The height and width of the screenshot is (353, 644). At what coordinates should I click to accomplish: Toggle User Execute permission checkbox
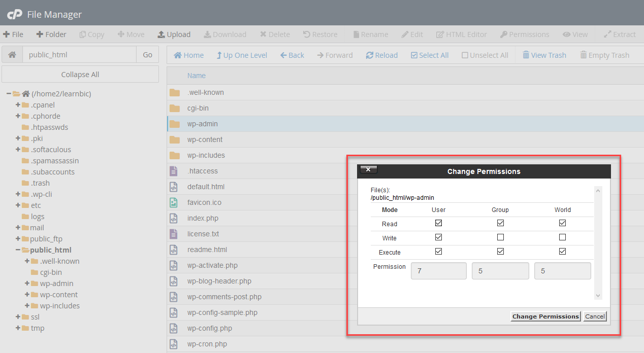(x=439, y=251)
